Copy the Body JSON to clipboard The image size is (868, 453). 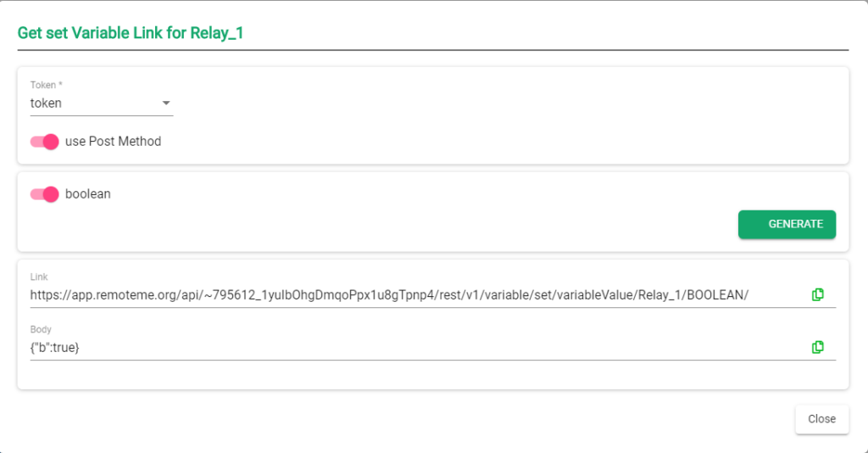pos(817,347)
